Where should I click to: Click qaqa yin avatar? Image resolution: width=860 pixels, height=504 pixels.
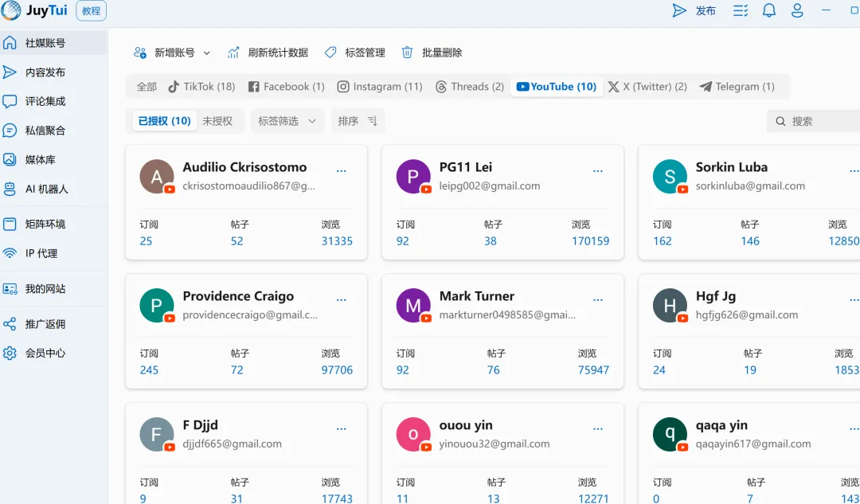point(670,435)
